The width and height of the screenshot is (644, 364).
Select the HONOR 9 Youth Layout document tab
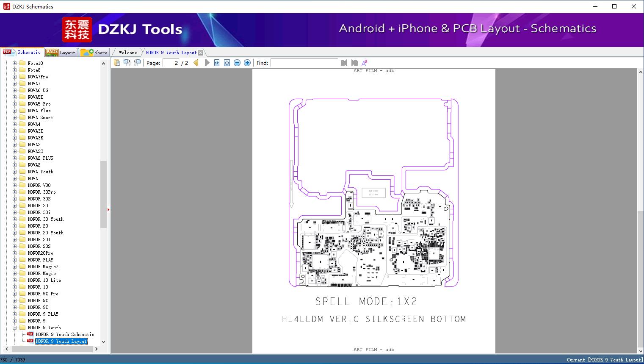tap(171, 53)
